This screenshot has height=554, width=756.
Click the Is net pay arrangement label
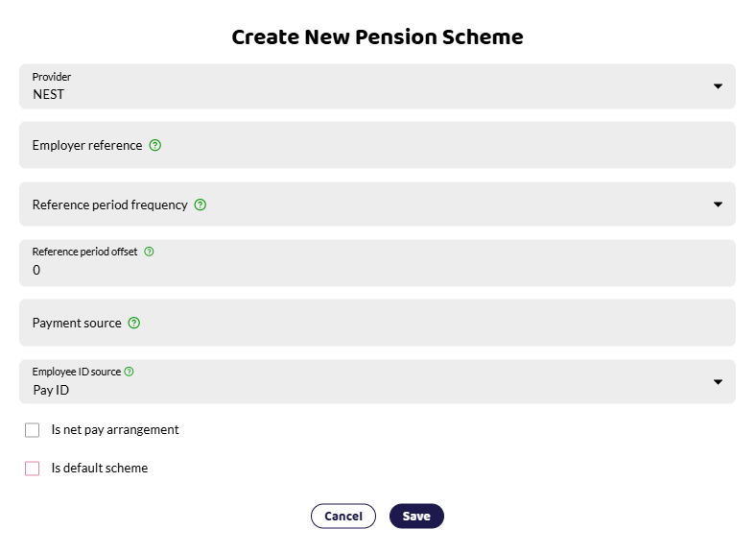click(115, 430)
